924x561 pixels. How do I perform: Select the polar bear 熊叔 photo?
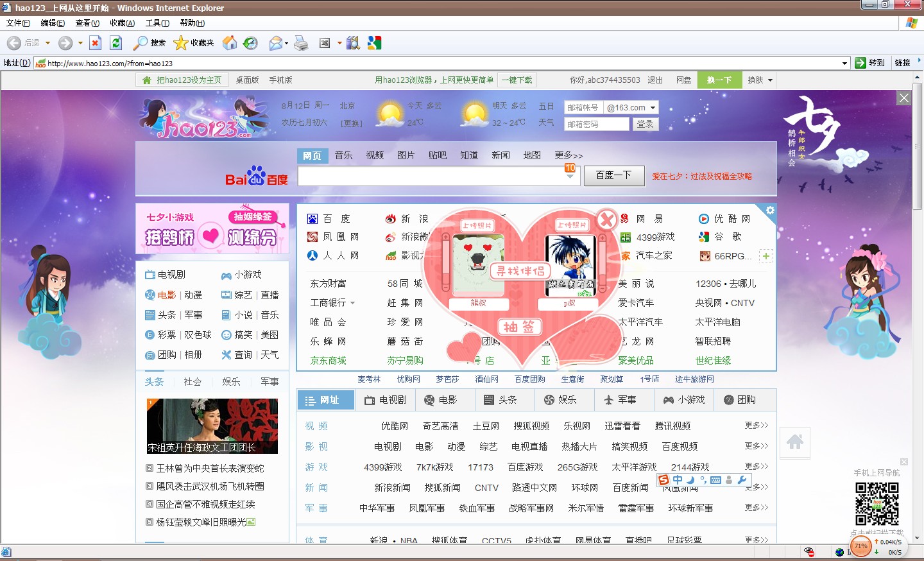pos(478,264)
